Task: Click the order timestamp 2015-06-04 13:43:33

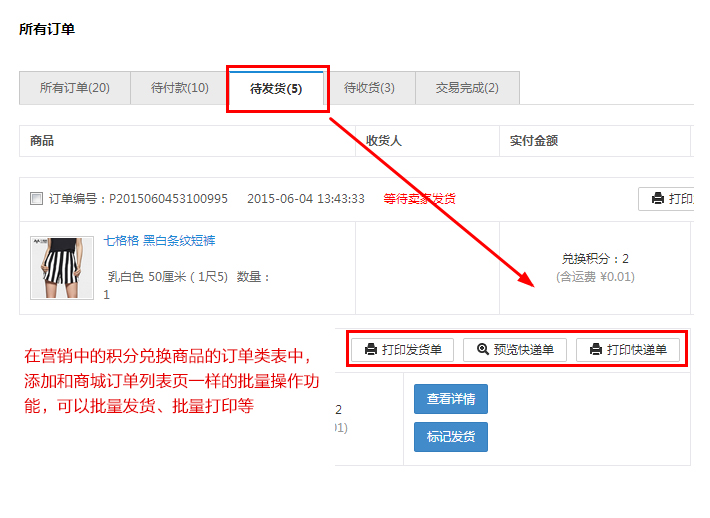Action: pos(305,199)
